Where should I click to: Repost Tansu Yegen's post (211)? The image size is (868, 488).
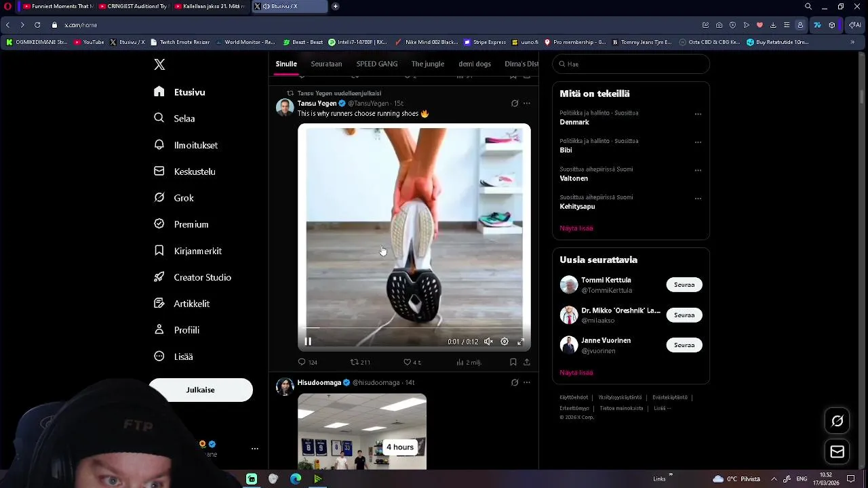[x=360, y=363]
